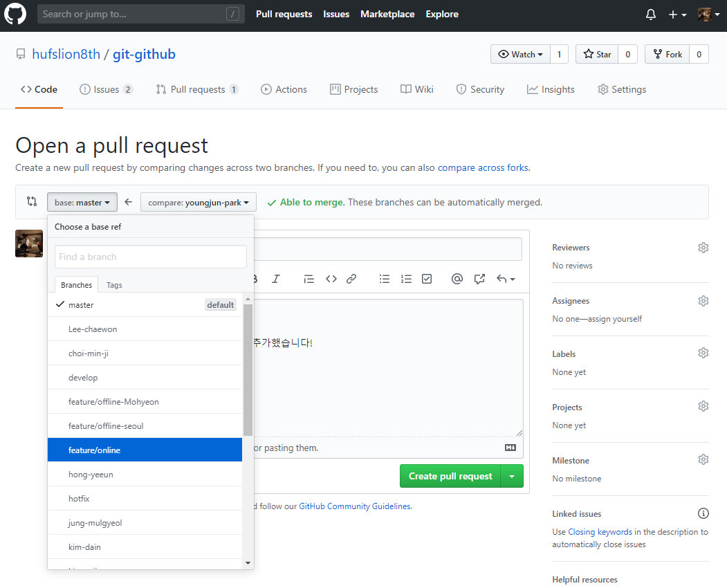Add a link with the link icon
Image resolution: width=727 pixels, height=588 pixels.
click(x=351, y=279)
